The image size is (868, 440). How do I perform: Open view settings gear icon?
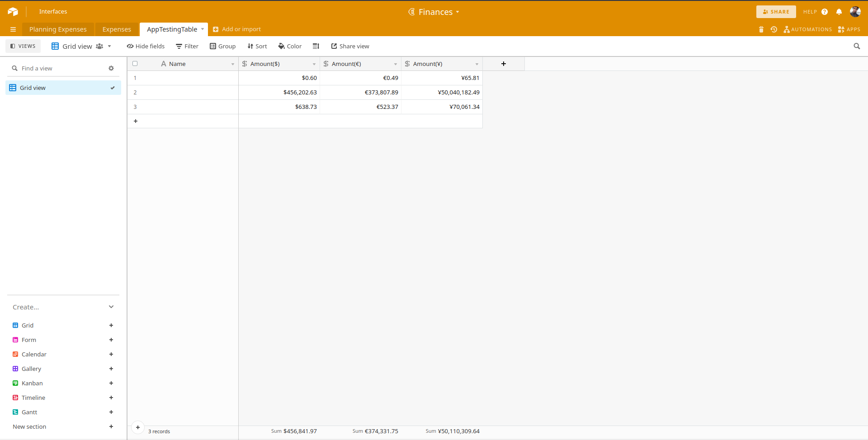[111, 68]
